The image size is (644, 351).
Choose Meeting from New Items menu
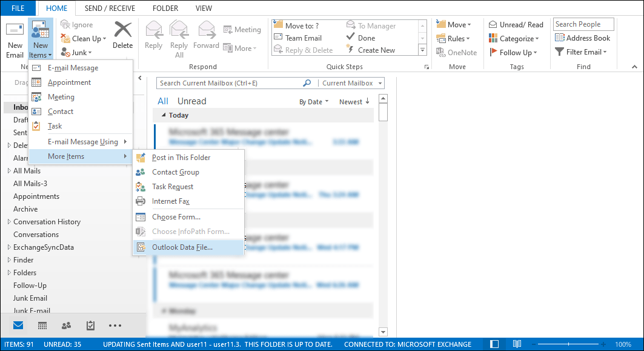tap(81, 97)
